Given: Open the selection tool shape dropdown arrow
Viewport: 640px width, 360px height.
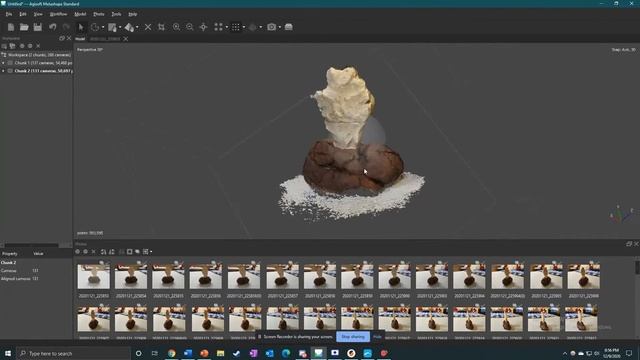Looking at the screenshot, I should pyautogui.click(x=103, y=27).
